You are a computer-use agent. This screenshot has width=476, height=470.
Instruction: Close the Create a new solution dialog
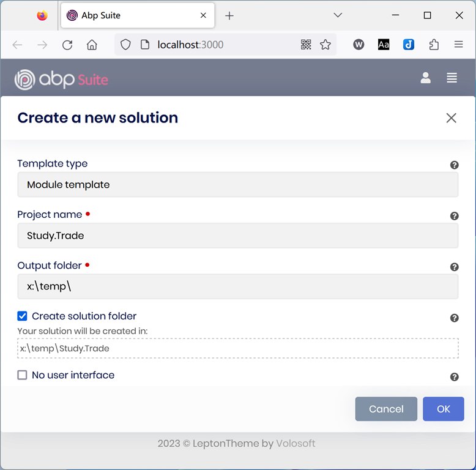[x=451, y=118]
